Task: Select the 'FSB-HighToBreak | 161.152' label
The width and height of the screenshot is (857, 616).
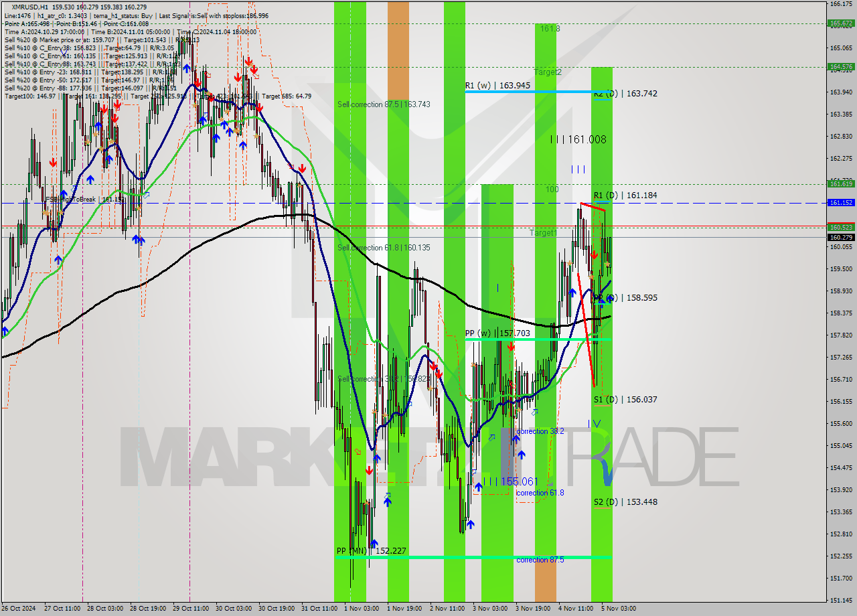Action: 85,200
